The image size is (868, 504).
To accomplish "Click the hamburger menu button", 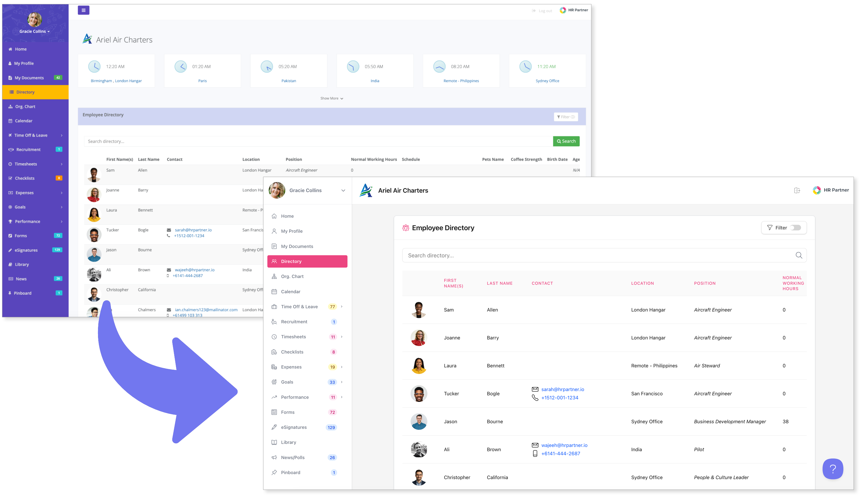I will pyautogui.click(x=83, y=10).
